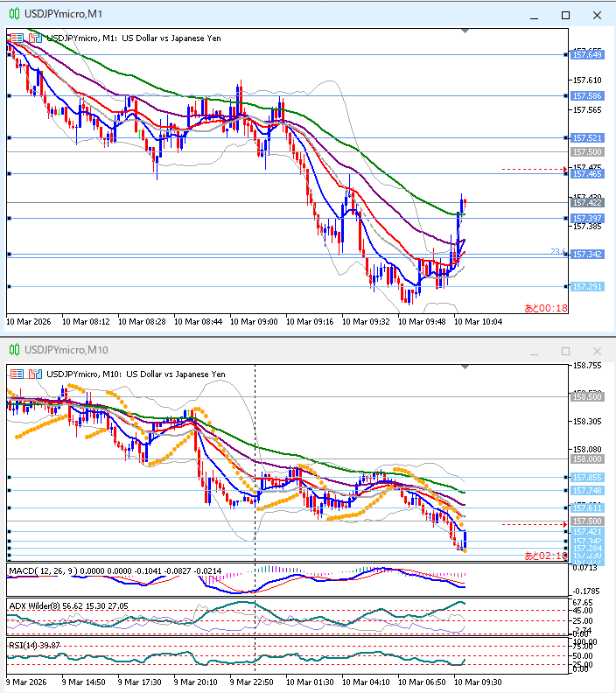The height and width of the screenshot is (693, 616).
Task: Click the M1 chart window title icon
Action: click(x=14, y=15)
